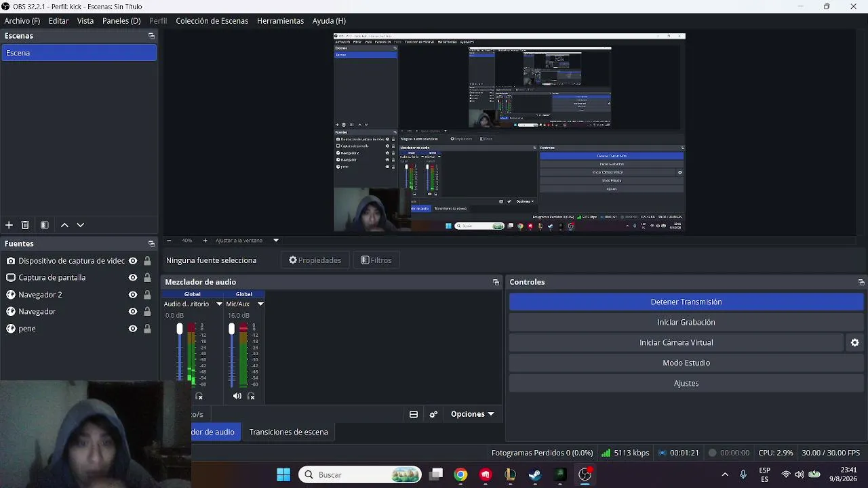Hide the pene source
The image size is (868, 488).
pos(133,329)
